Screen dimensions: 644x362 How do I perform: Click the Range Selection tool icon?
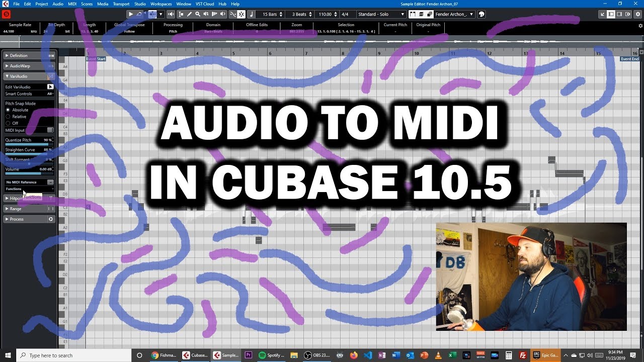click(x=181, y=14)
